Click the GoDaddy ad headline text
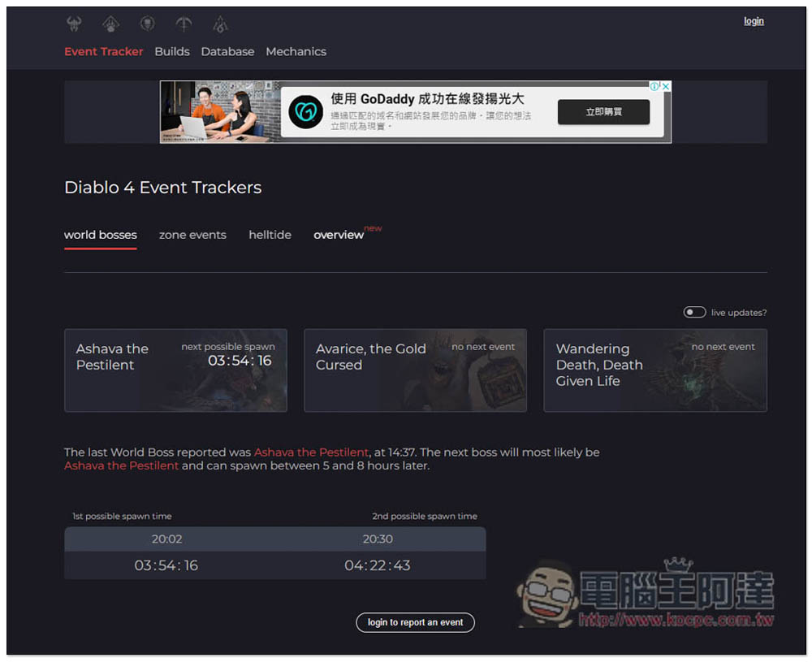812x662 pixels. pos(427,99)
